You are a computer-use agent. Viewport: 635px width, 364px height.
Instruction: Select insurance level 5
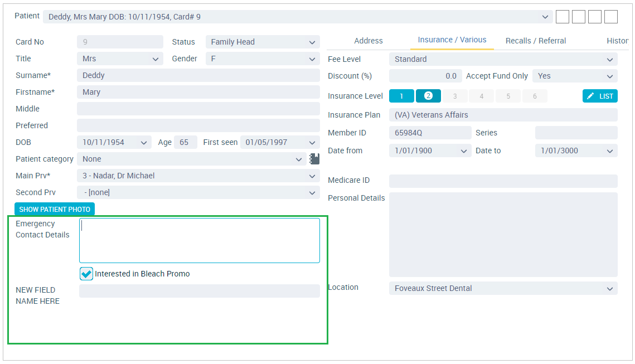(x=508, y=96)
